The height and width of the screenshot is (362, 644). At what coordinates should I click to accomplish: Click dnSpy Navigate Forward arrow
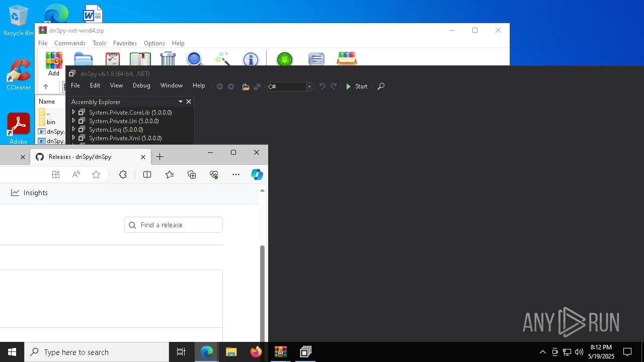[x=231, y=86]
